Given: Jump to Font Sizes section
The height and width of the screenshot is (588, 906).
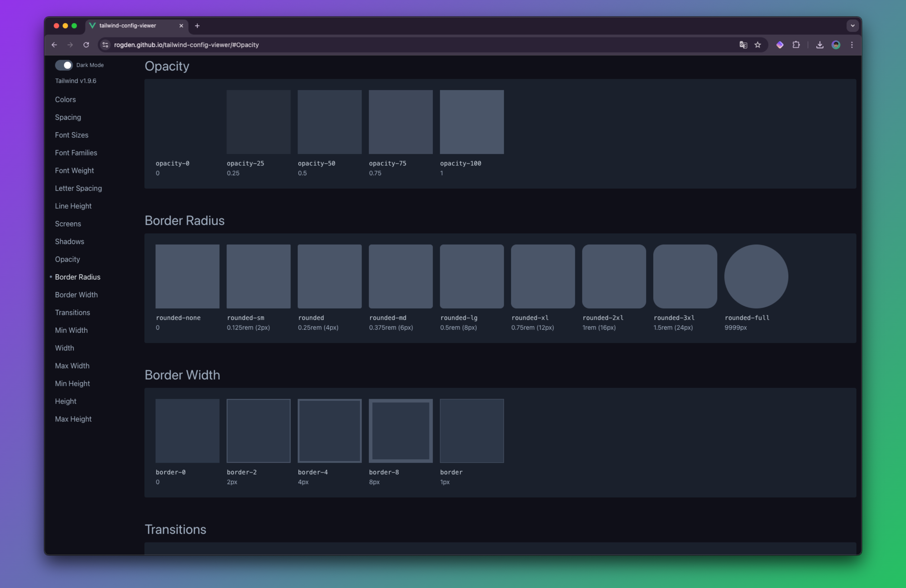Looking at the screenshot, I should (x=72, y=135).
